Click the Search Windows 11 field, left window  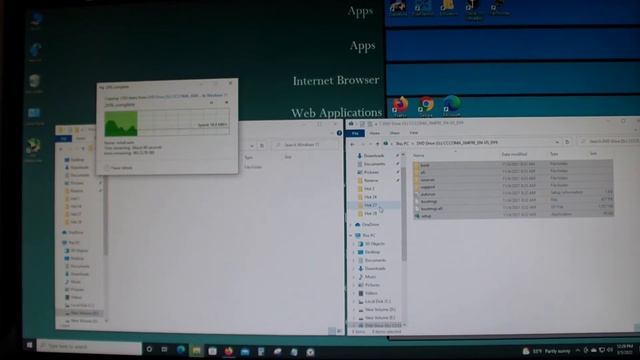coord(304,145)
